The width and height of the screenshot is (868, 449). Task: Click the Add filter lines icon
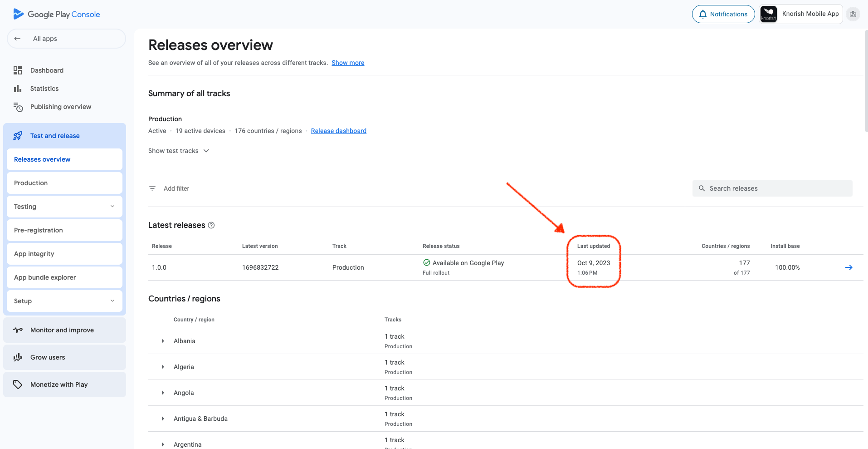click(x=152, y=188)
